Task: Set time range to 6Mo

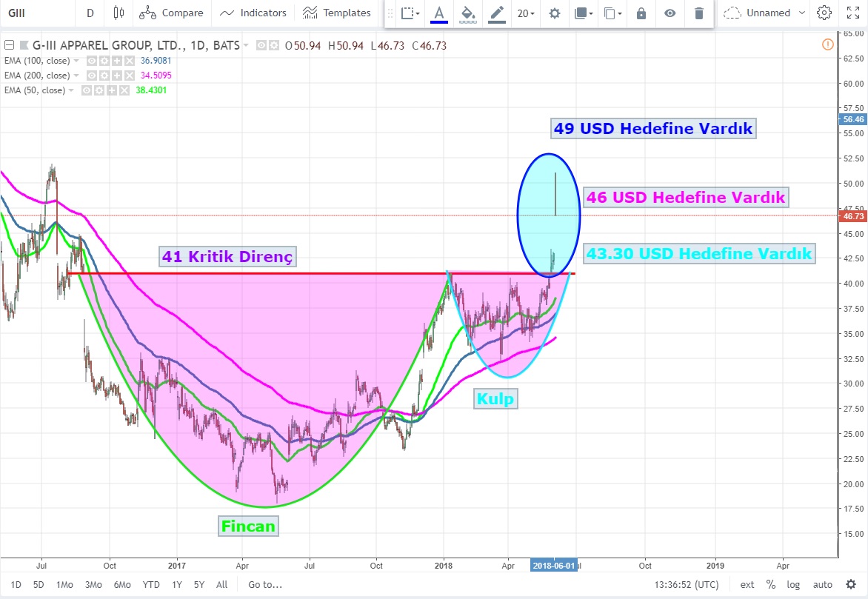Action: (x=122, y=584)
